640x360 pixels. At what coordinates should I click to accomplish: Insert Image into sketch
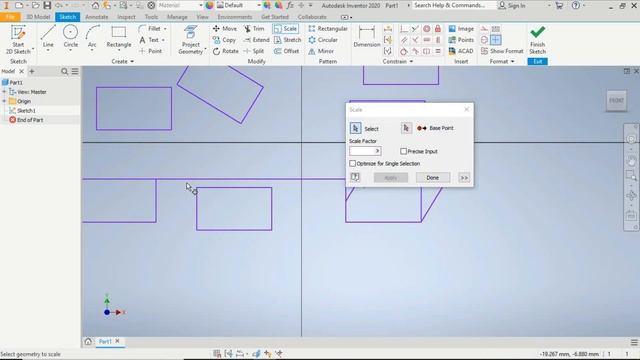461,29
